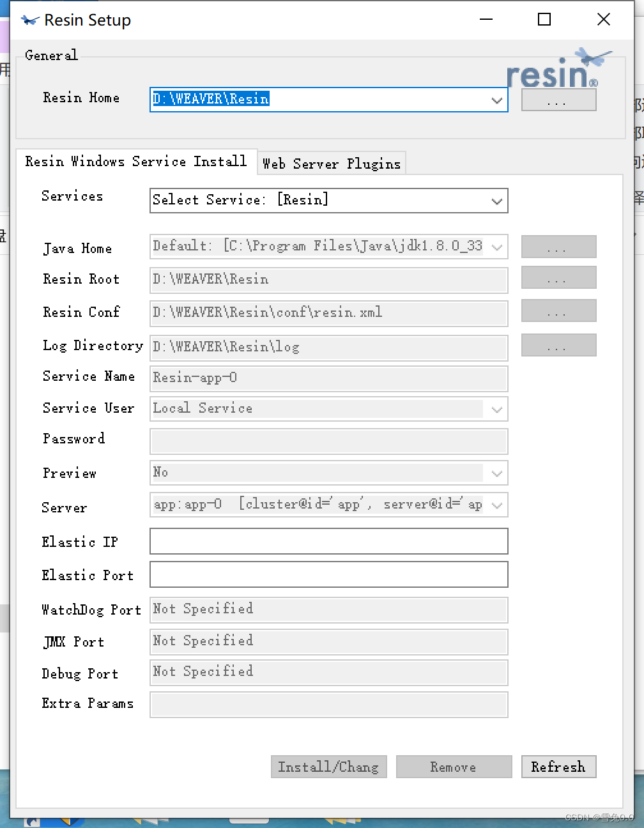Viewport: 644px width, 828px height.
Task: Click the WatchDog Port field
Action: click(x=328, y=609)
